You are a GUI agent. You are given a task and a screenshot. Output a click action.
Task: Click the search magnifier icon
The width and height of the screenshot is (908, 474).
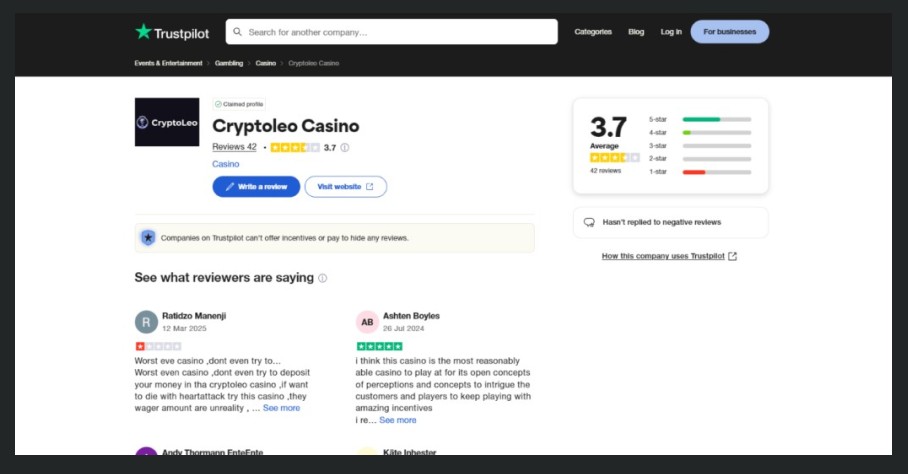tap(238, 32)
